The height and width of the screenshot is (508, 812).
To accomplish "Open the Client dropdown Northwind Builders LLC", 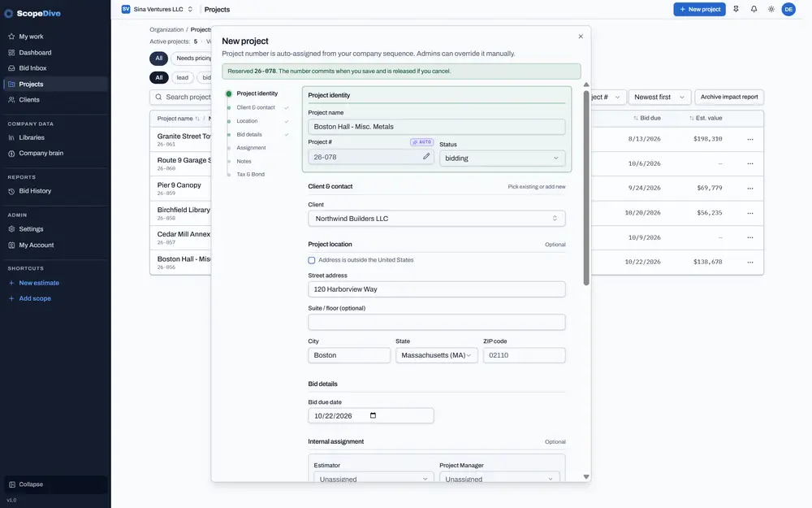I will tap(437, 218).
